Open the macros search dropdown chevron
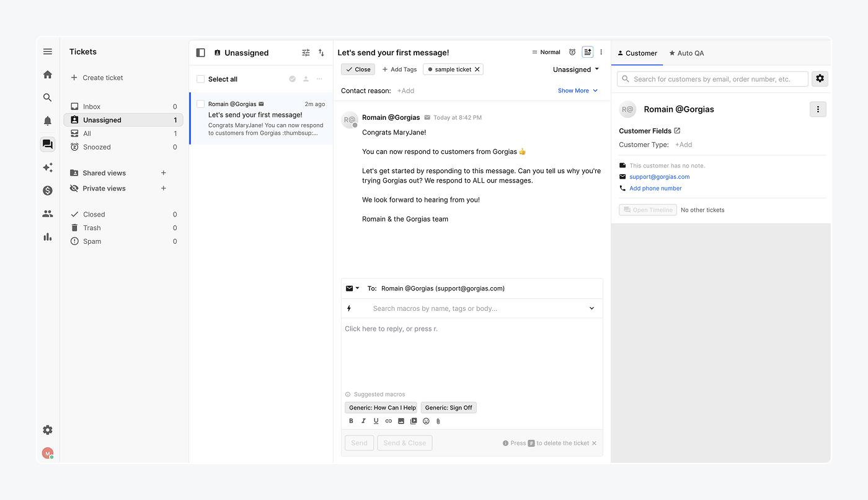Image resolution: width=868 pixels, height=500 pixels. coord(591,308)
